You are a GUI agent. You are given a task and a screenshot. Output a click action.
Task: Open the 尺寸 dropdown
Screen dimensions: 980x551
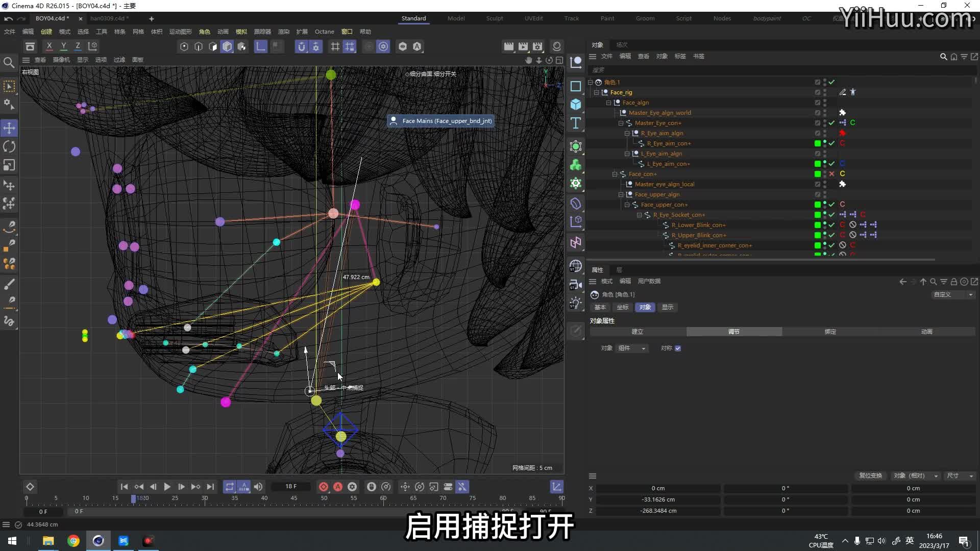960,476
